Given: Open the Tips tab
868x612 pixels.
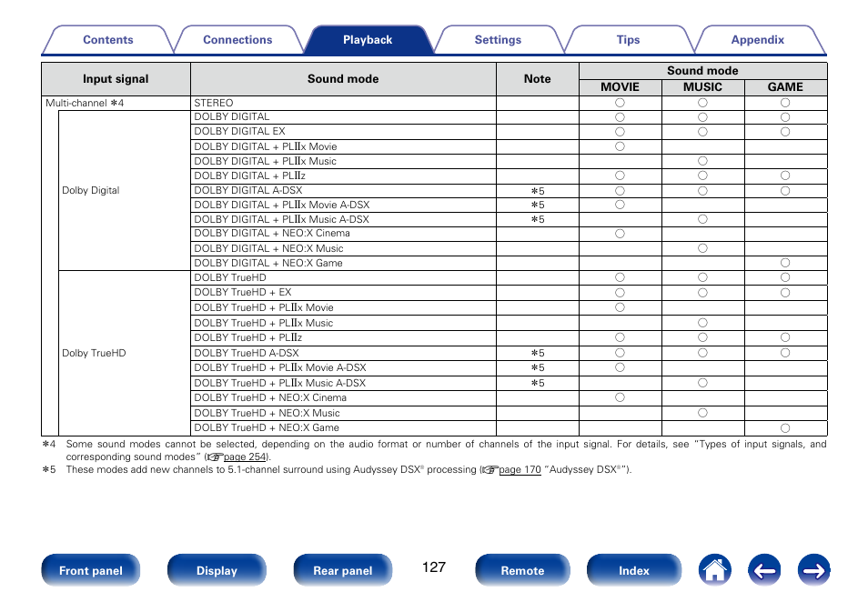Looking at the screenshot, I should (628, 40).
